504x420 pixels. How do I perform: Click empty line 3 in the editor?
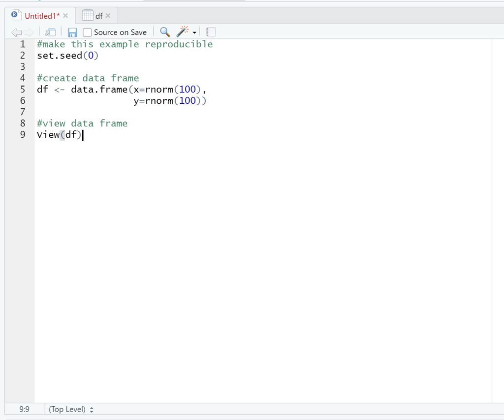click(263, 67)
